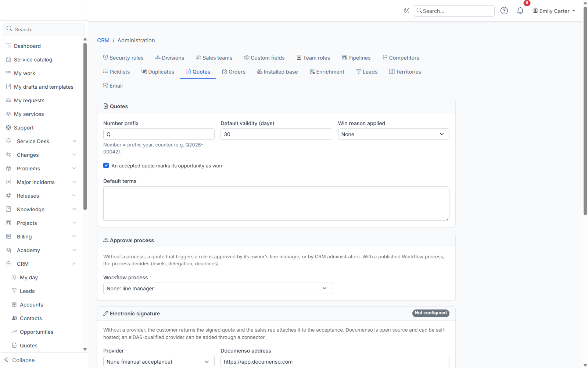Open the Win reason applied dropdown
The image size is (588, 368).
point(394,134)
